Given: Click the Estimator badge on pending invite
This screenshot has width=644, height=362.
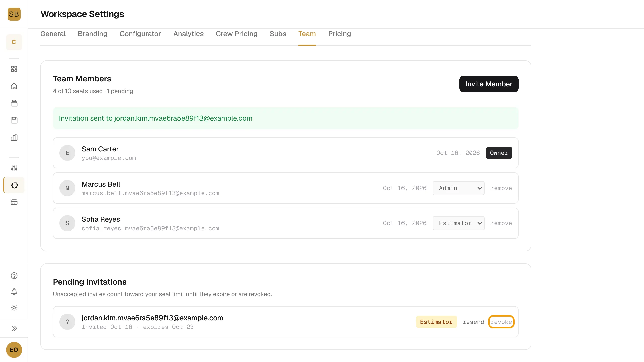Looking at the screenshot, I should click(436, 322).
